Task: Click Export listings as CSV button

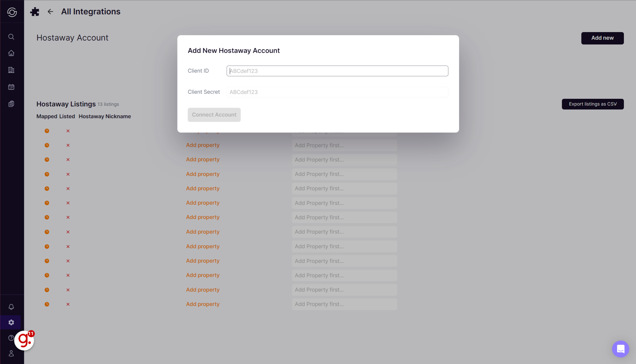Action: point(593,104)
